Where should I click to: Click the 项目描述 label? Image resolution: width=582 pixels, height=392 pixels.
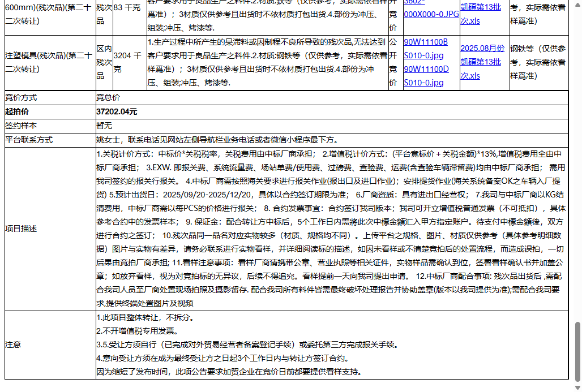[21, 229]
